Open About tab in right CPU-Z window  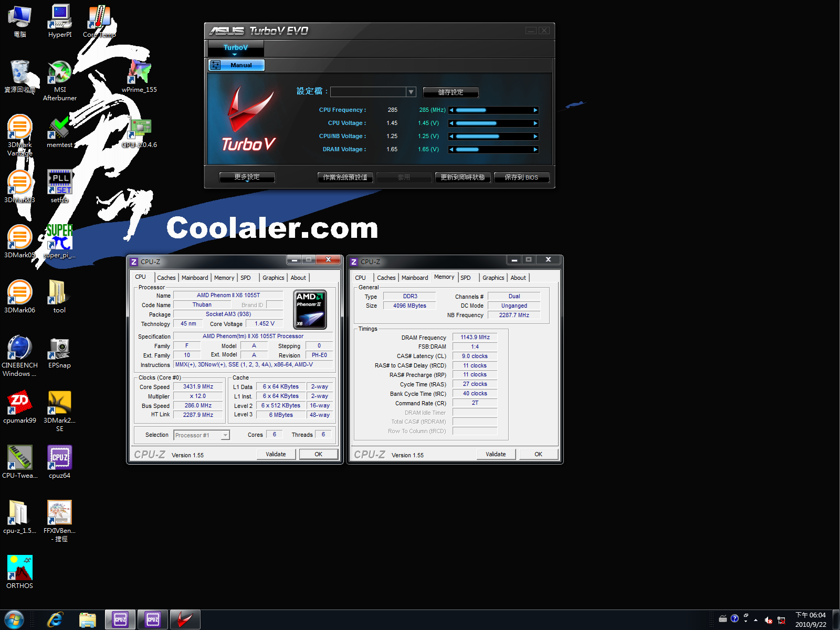518,278
